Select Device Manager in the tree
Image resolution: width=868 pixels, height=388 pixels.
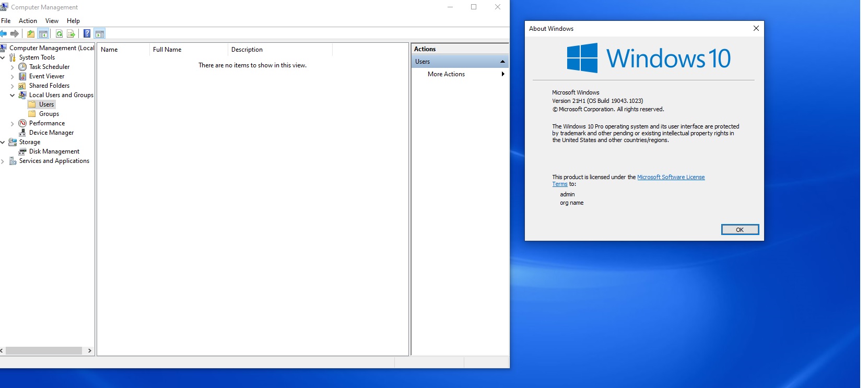pyautogui.click(x=51, y=133)
